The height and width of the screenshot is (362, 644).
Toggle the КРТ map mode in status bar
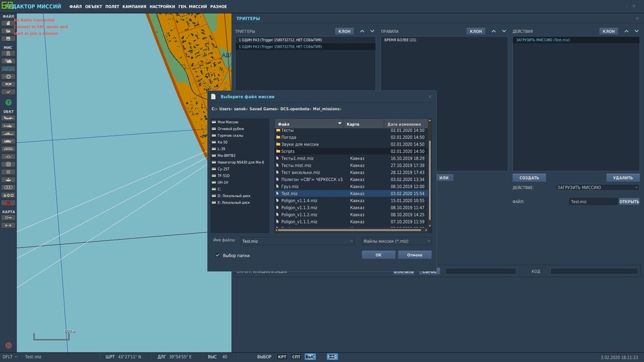(282, 356)
